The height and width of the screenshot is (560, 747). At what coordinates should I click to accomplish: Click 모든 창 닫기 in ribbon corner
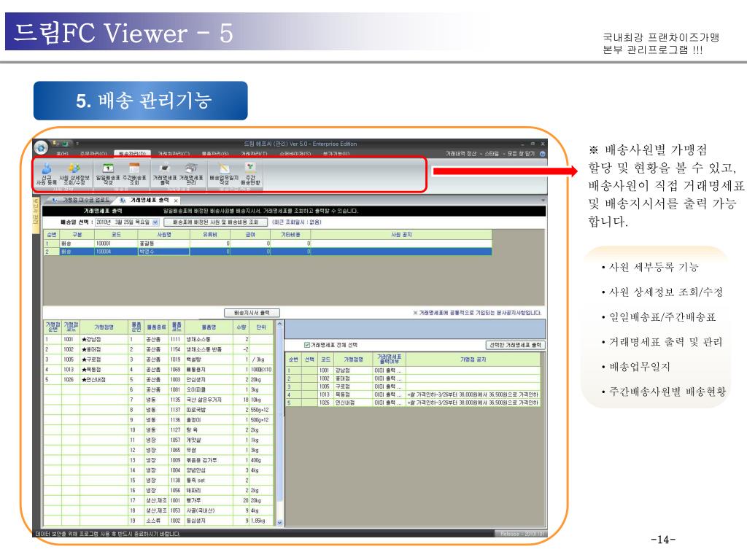click(521, 154)
